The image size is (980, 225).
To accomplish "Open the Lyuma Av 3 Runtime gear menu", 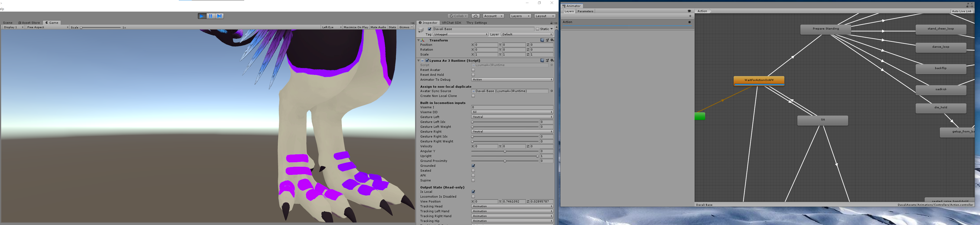I will 552,60.
